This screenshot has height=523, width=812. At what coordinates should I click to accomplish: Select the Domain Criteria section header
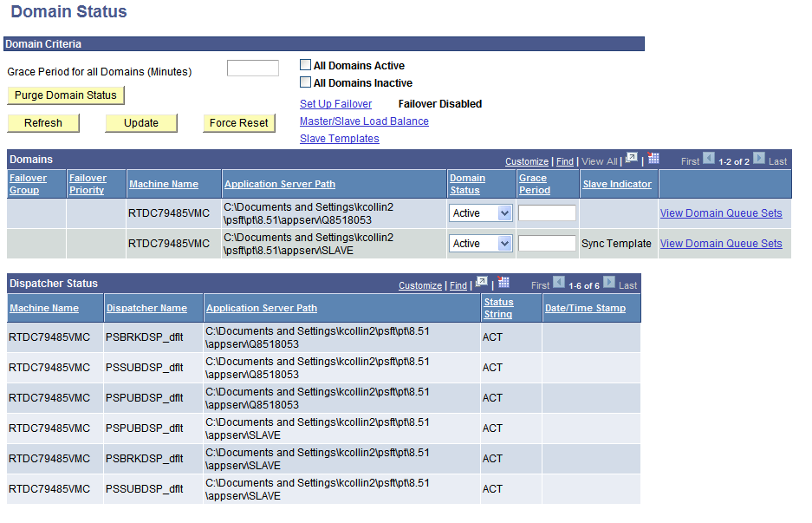[324, 44]
